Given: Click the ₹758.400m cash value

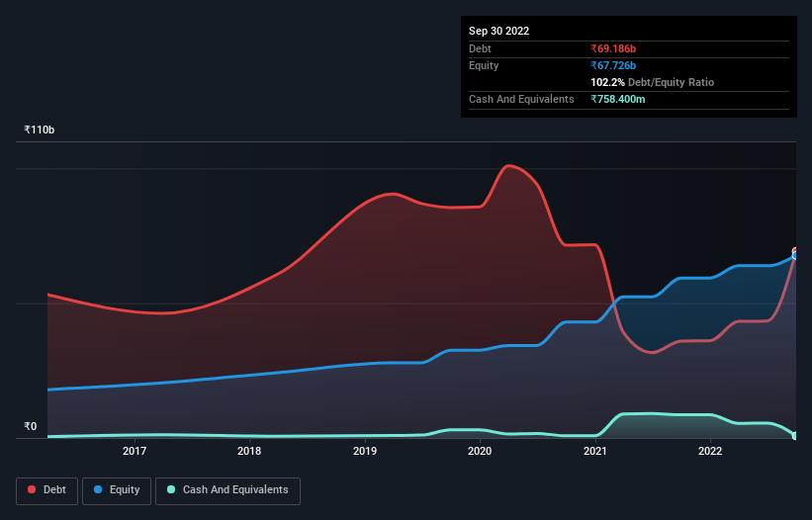Looking at the screenshot, I should coord(618,99).
